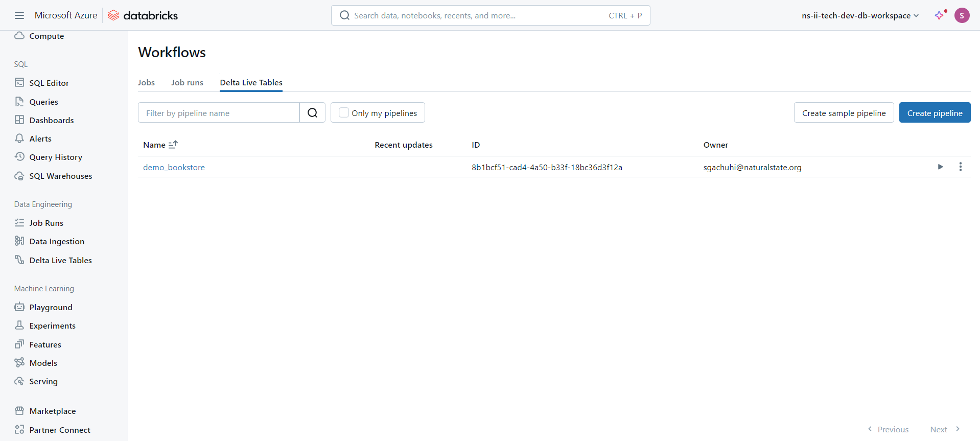Switch to the Job runs tab
The height and width of the screenshot is (441, 980).
(x=187, y=82)
